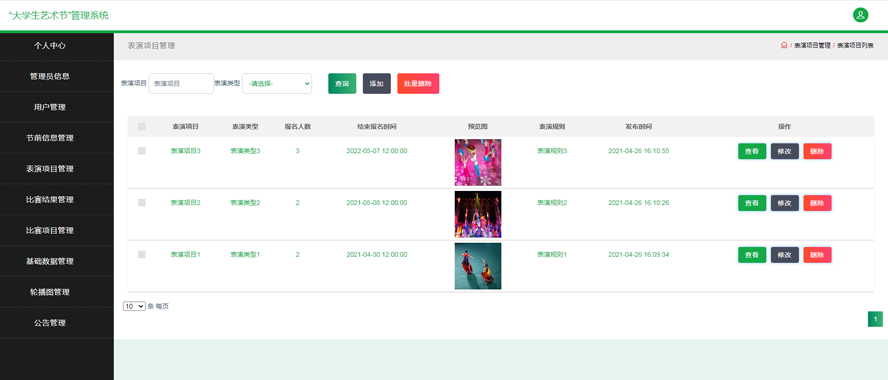Click the 2021-04-30 12:00:00 cell
888x380 pixels.
377,255
